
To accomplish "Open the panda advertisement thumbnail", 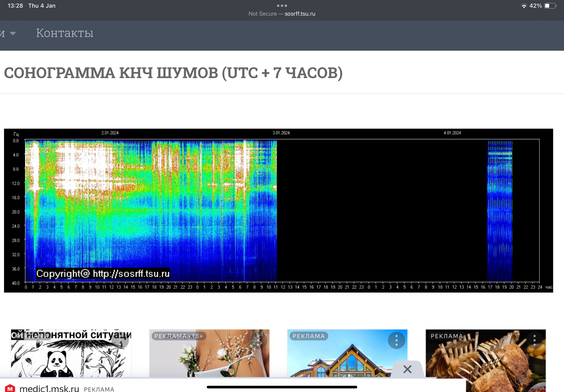I will point(71,353).
